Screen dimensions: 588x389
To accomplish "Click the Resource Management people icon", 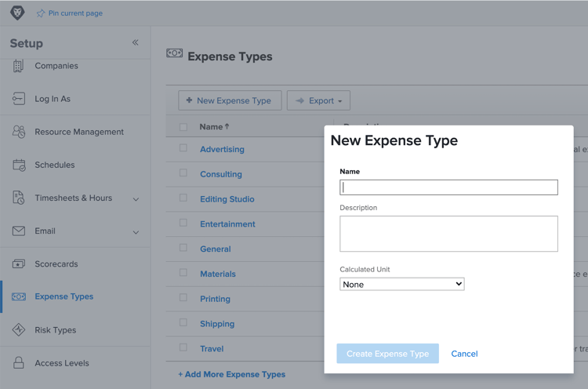I will (x=19, y=132).
